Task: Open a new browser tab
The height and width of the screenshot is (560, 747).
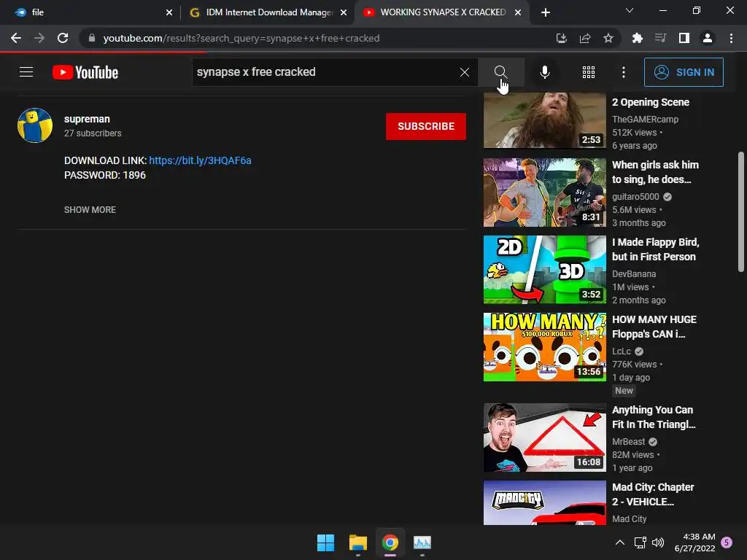Action: pos(546,12)
